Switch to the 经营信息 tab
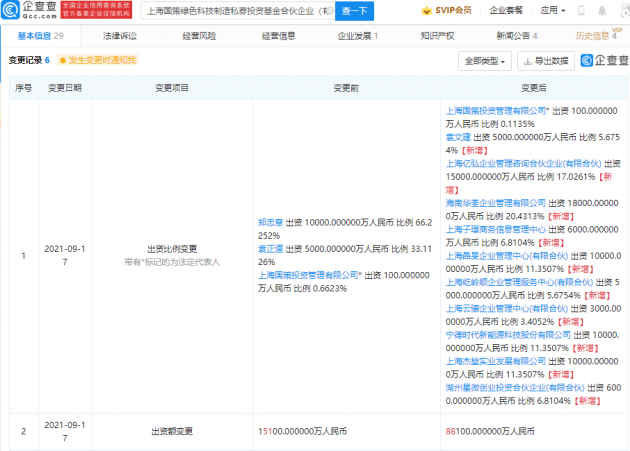 (278, 36)
